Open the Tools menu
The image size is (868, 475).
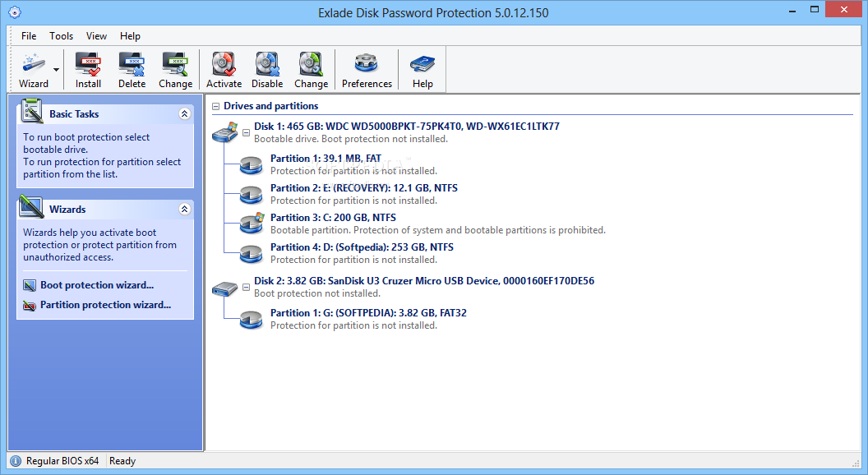point(61,36)
